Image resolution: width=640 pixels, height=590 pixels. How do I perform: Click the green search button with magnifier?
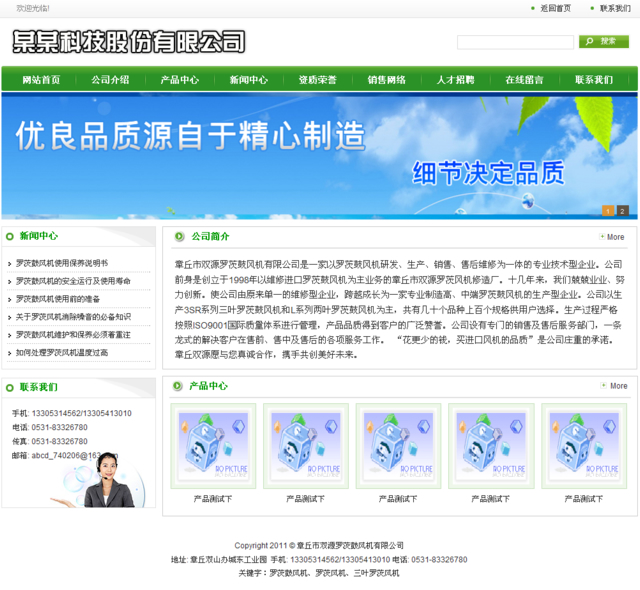click(603, 41)
